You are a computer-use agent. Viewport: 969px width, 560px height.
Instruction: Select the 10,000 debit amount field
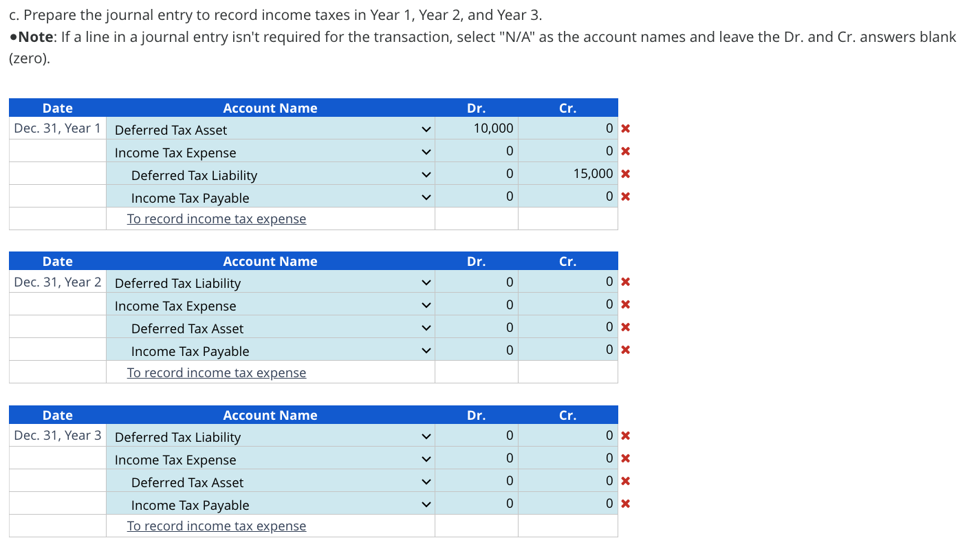coord(477,128)
